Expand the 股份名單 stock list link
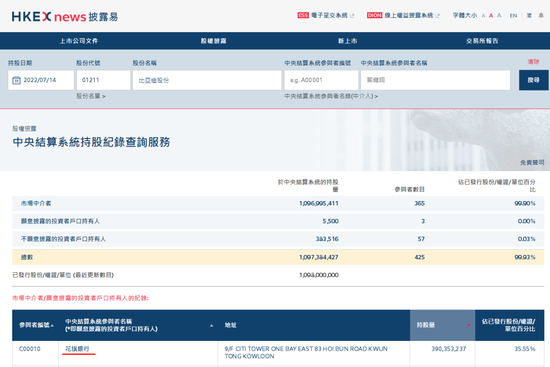Image resolution: width=550 pixels, height=367 pixels. (91, 96)
